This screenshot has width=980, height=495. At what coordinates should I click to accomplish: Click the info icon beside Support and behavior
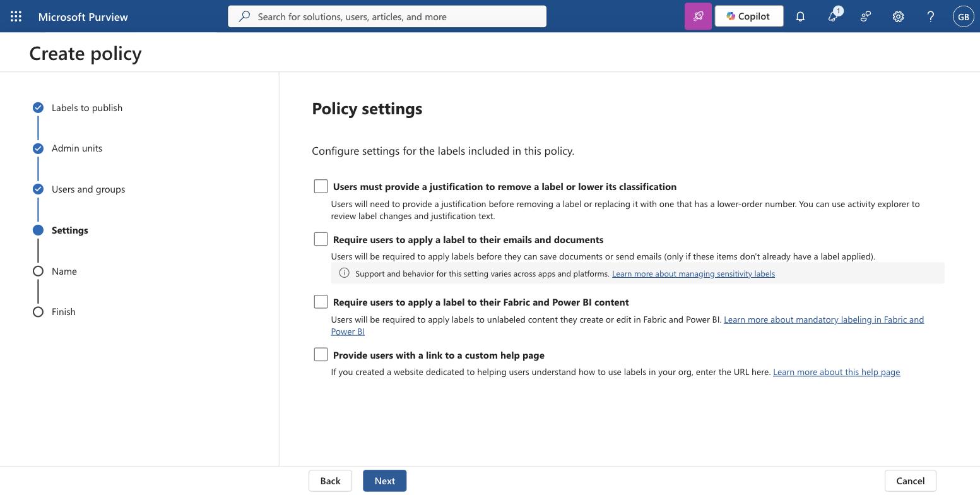(x=344, y=273)
